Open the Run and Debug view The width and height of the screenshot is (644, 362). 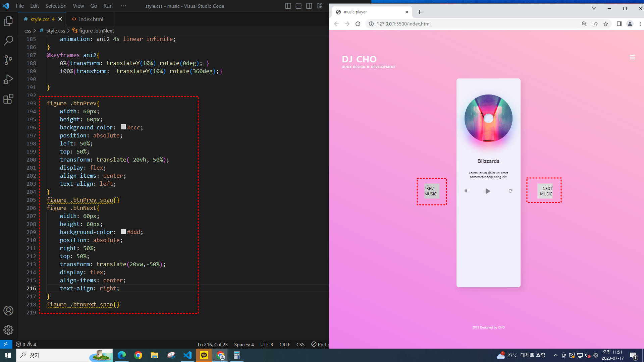(x=8, y=79)
